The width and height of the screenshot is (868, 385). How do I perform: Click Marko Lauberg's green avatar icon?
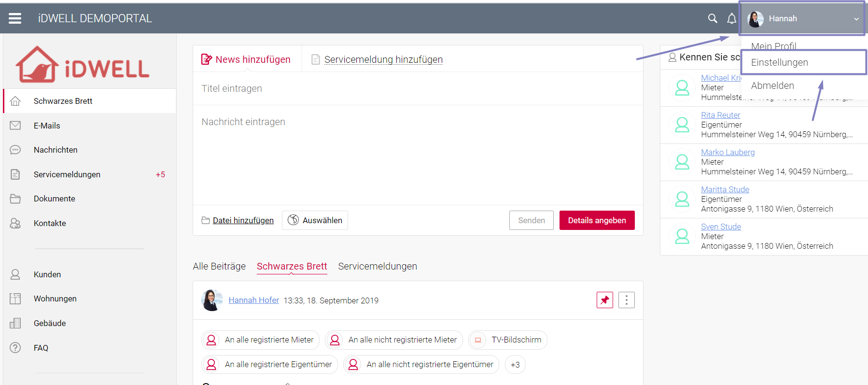coord(682,162)
